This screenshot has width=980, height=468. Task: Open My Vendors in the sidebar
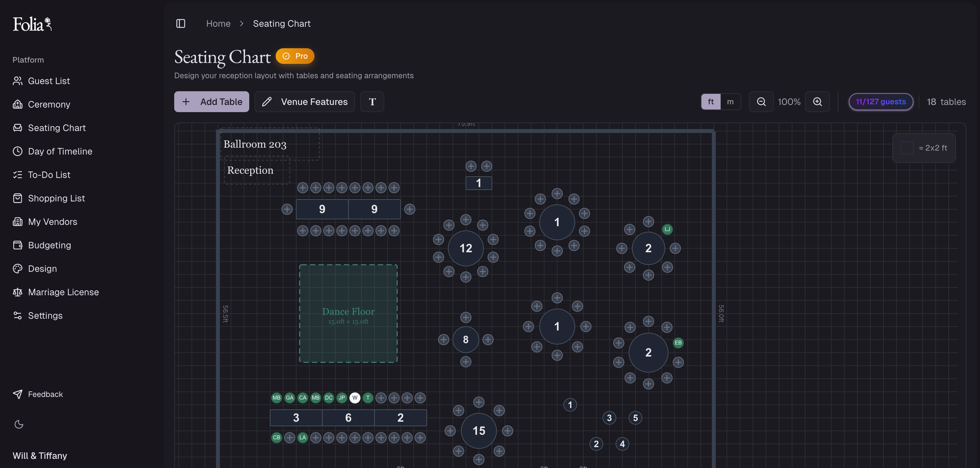click(53, 222)
